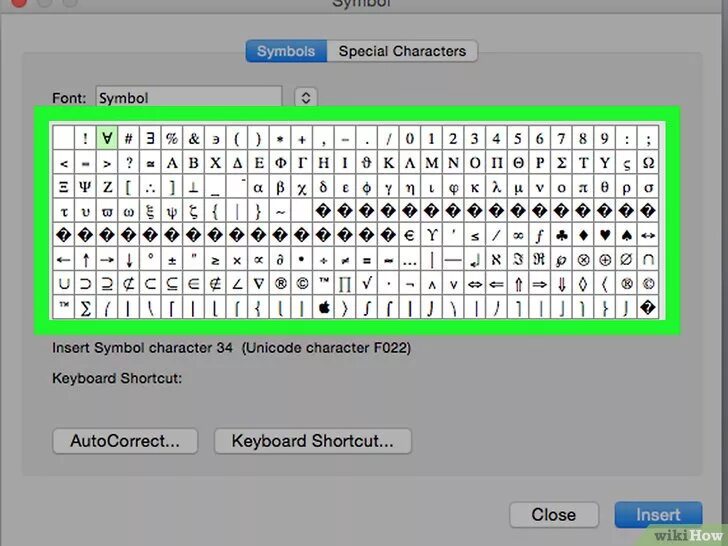Pick the square root √ symbol

point(367,283)
